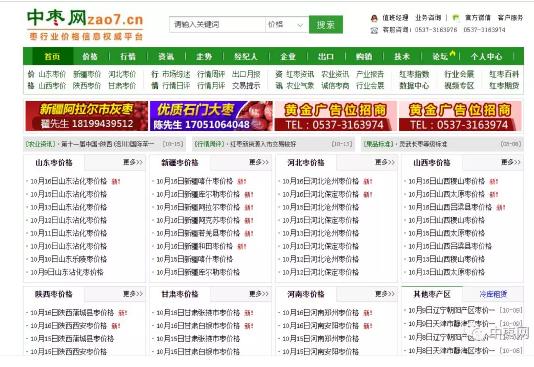The height and width of the screenshot is (367, 534).
Task: Select the 其他枣产区 tab
Action: pos(432,294)
